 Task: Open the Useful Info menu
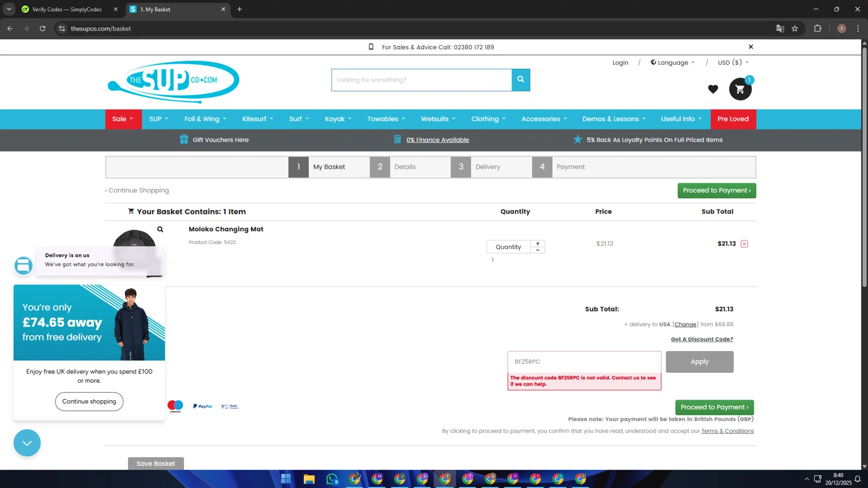coord(681,119)
